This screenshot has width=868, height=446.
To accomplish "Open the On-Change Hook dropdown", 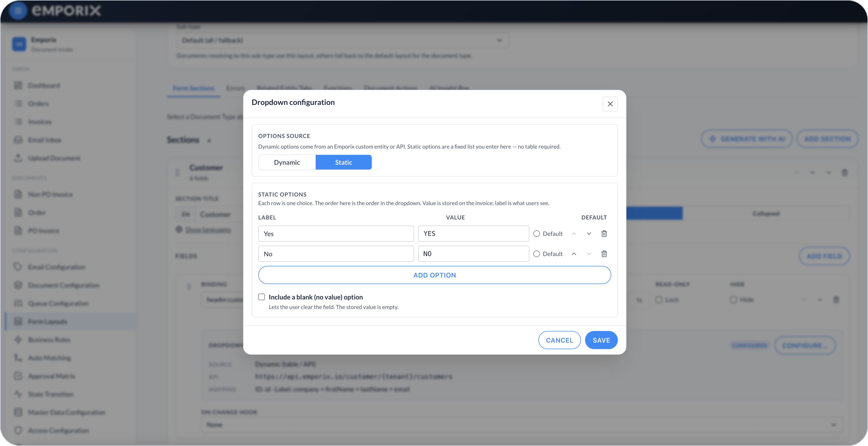I will pyautogui.click(x=522, y=425).
